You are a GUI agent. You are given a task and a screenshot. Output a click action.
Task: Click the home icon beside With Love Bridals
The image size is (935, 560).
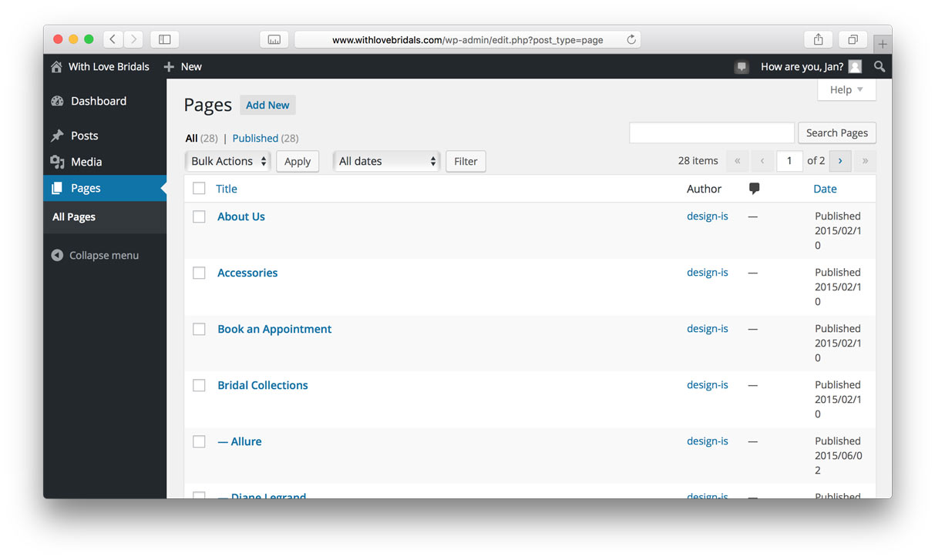pos(56,67)
